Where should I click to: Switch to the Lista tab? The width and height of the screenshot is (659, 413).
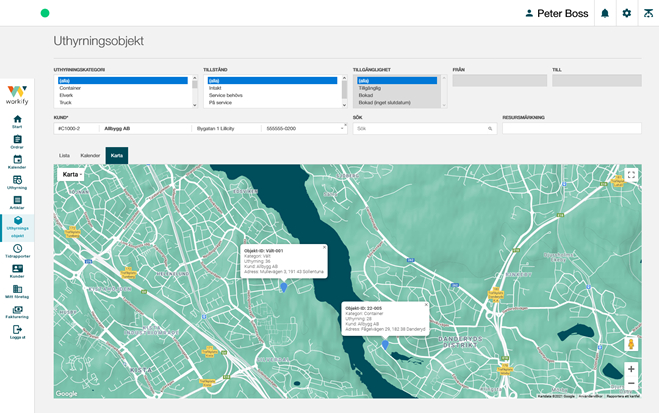[64, 156]
